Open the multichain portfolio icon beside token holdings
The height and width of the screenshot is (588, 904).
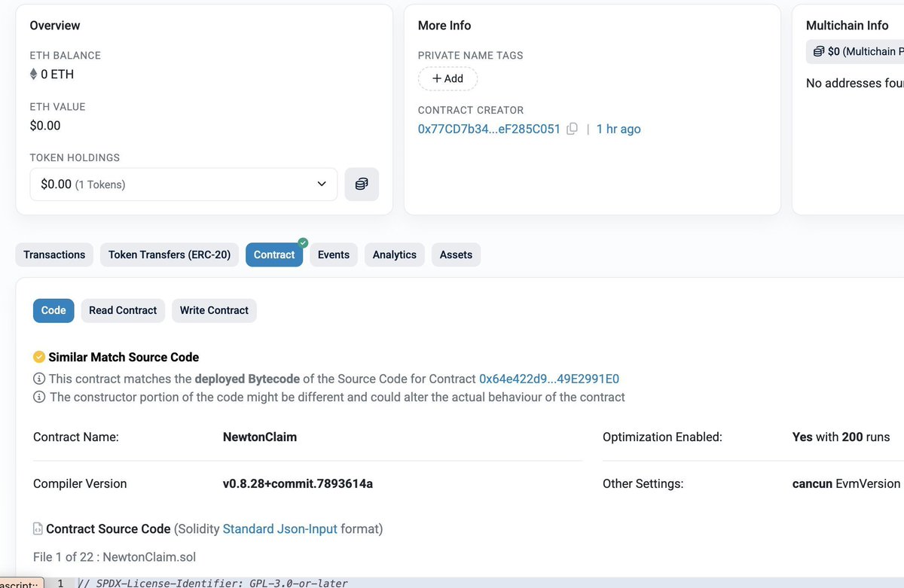[x=362, y=184]
